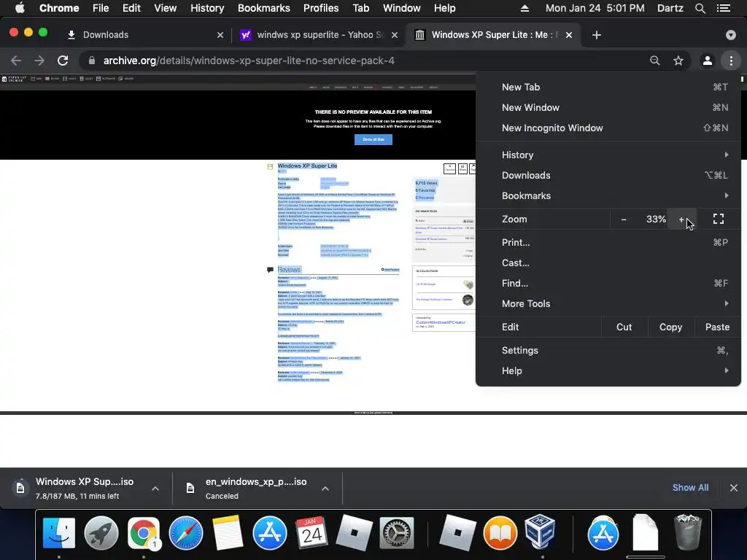Open Calendar from the Dock
The image size is (747, 560).
[x=312, y=533]
